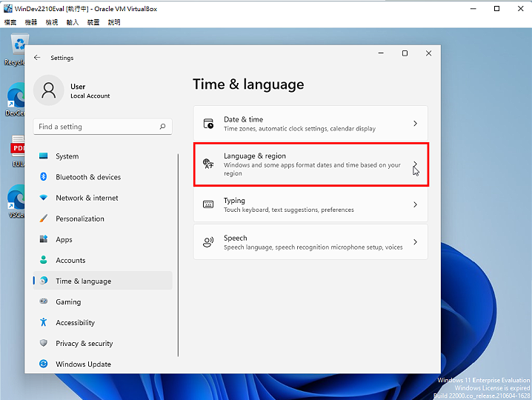Click the sidebar vertical scrollbar
This screenshot has height=400, width=532.
[x=178, y=255]
